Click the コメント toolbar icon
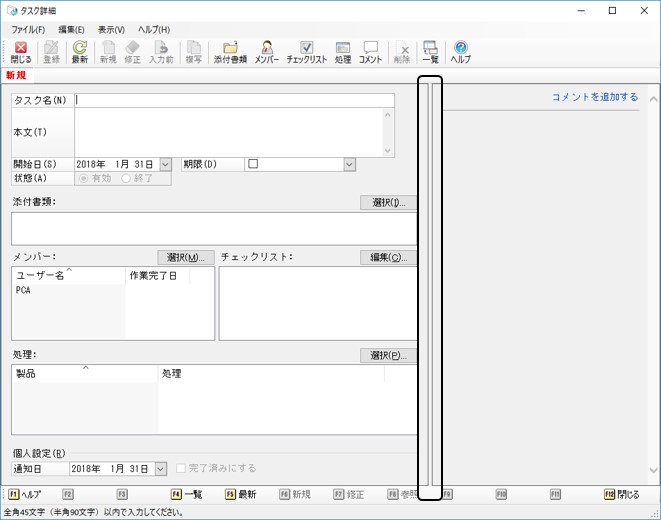Viewport: 661px width, 520px height. 370,53
